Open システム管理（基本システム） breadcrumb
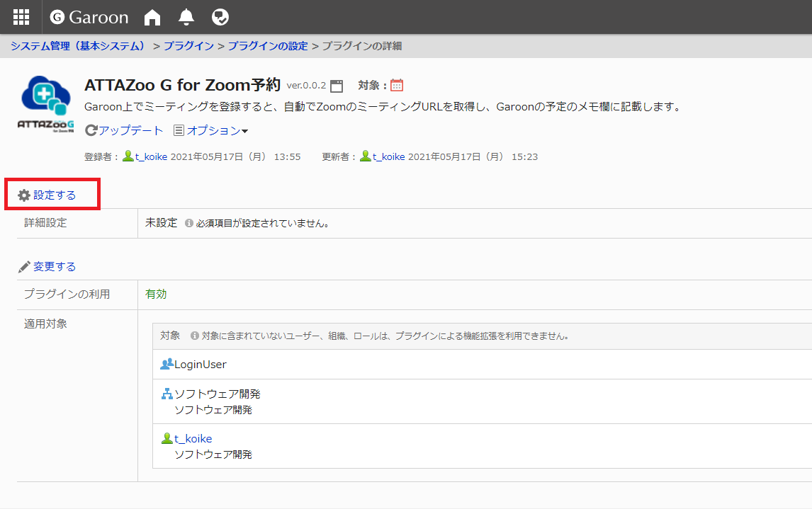812x509 pixels. point(78,46)
